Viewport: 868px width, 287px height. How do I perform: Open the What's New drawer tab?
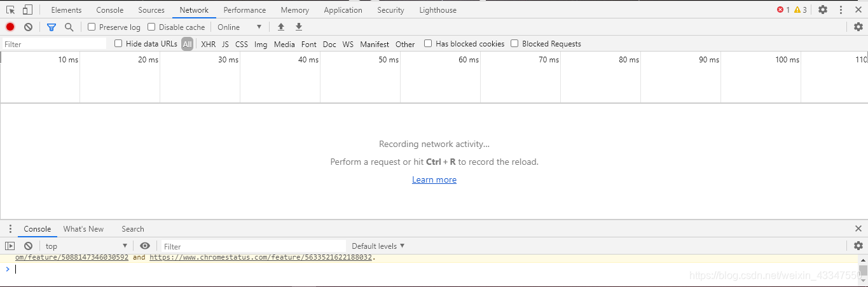83,229
